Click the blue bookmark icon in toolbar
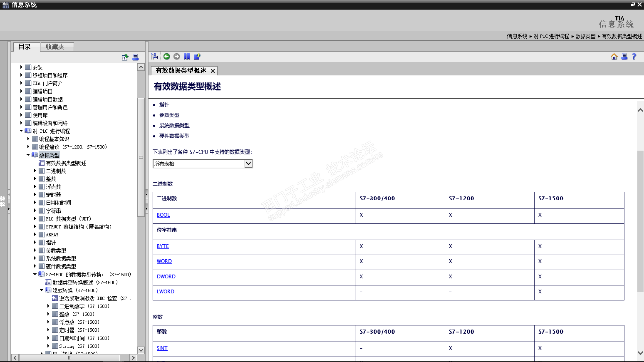Viewport: 644px width, 362px height. point(187,57)
